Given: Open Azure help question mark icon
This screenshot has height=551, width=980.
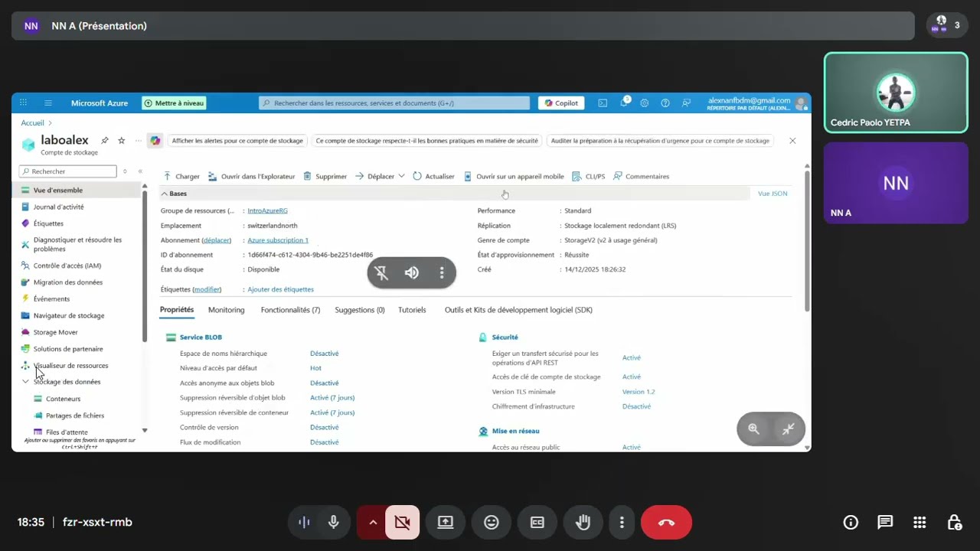Looking at the screenshot, I should point(665,103).
